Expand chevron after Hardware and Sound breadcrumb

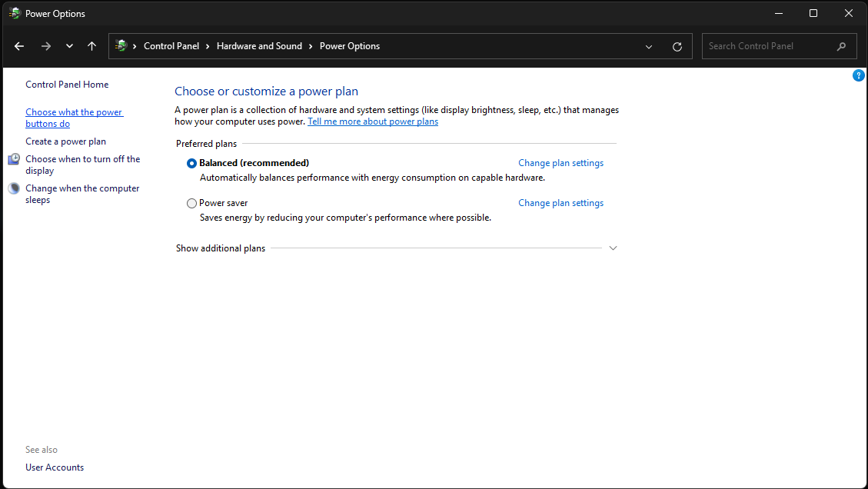(311, 47)
